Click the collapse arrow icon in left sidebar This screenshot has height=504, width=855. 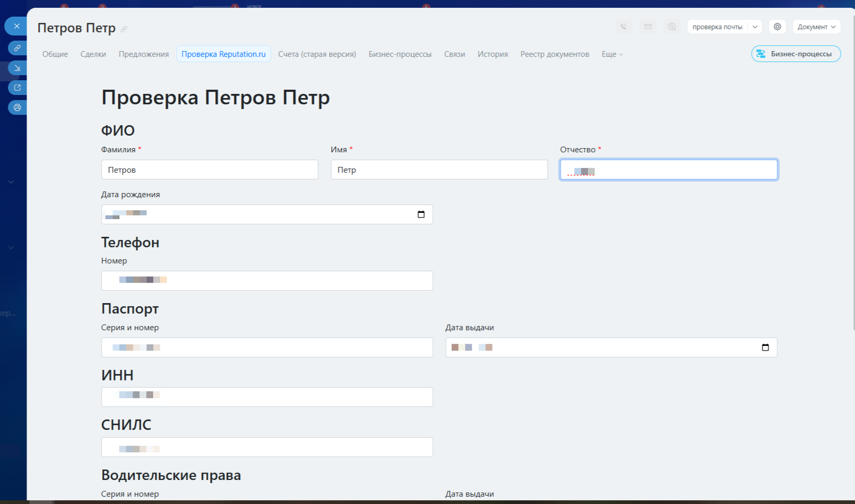(17, 68)
